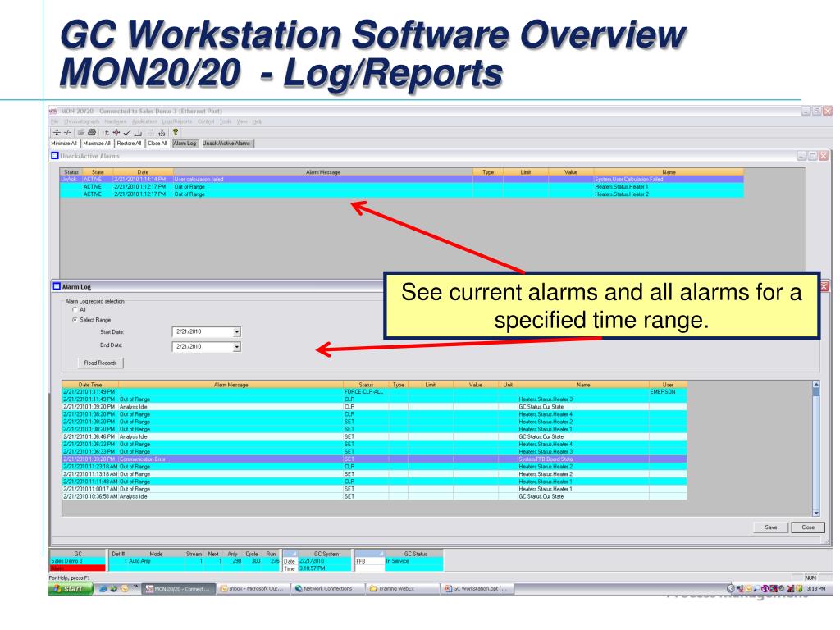Switch to Network Connections taskbar item

pyautogui.click(x=328, y=589)
